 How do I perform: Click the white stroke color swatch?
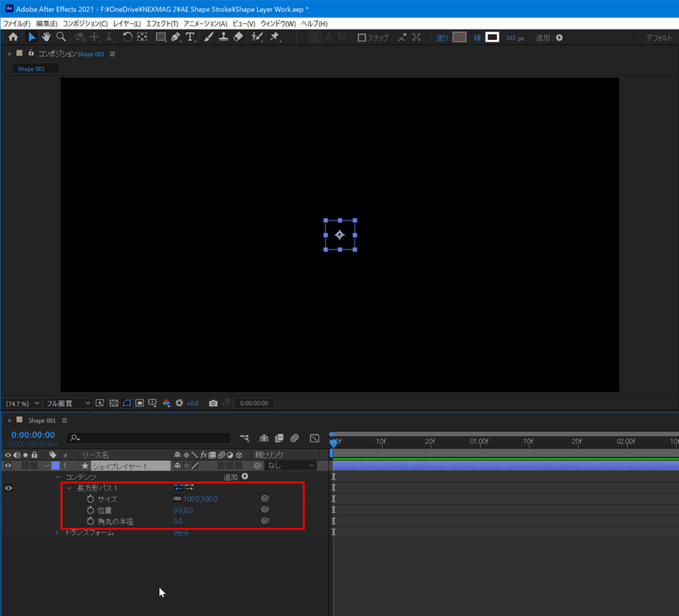click(493, 38)
